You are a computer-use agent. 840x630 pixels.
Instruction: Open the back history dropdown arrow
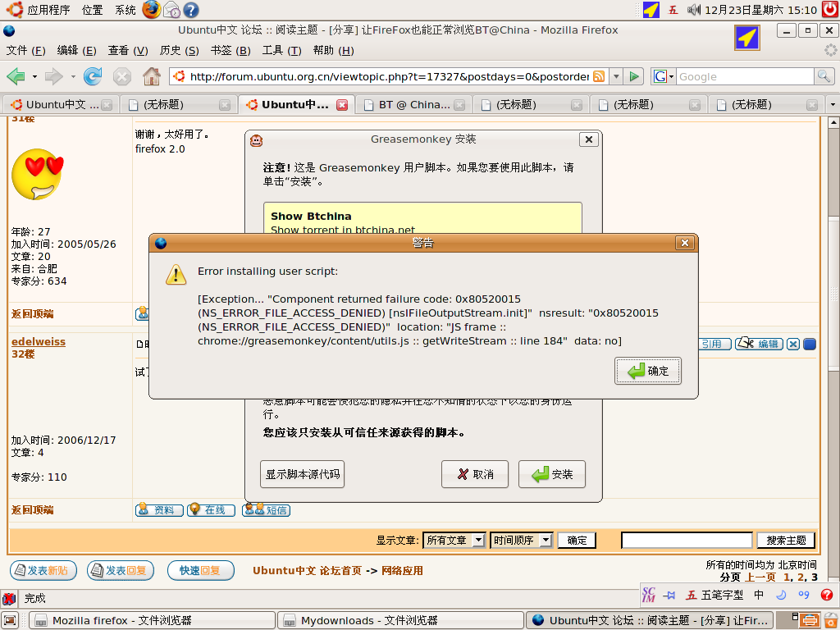coord(34,76)
